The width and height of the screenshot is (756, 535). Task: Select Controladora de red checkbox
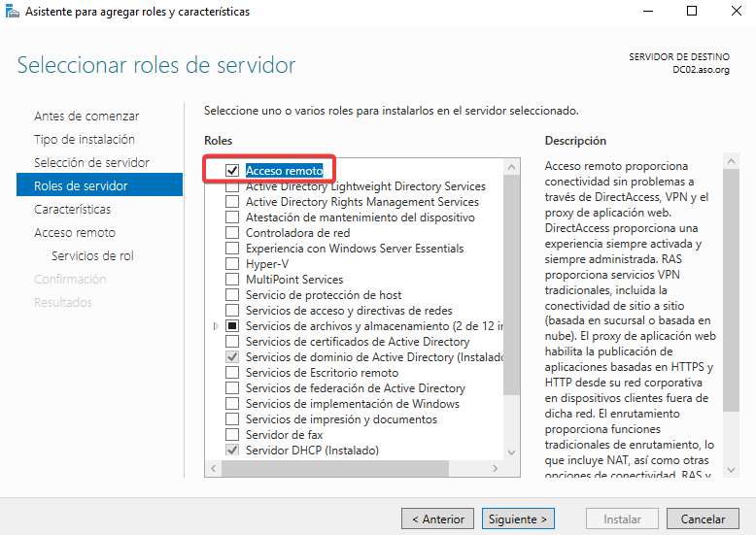coord(232,233)
